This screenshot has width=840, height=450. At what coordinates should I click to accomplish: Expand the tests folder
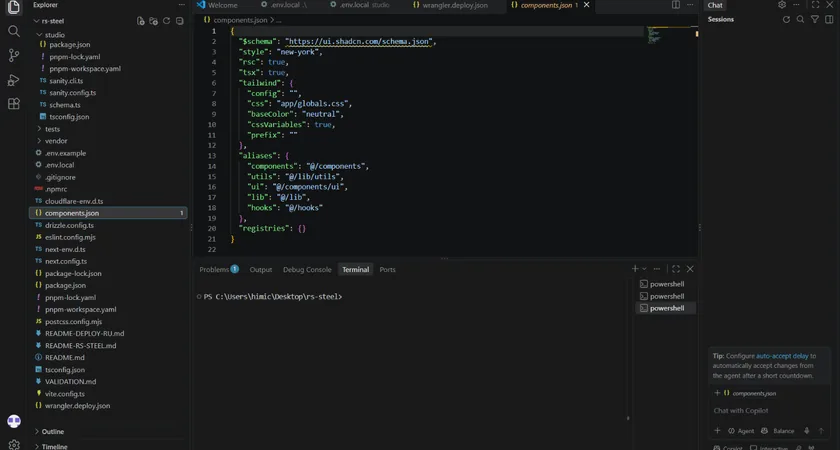tap(39, 129)
